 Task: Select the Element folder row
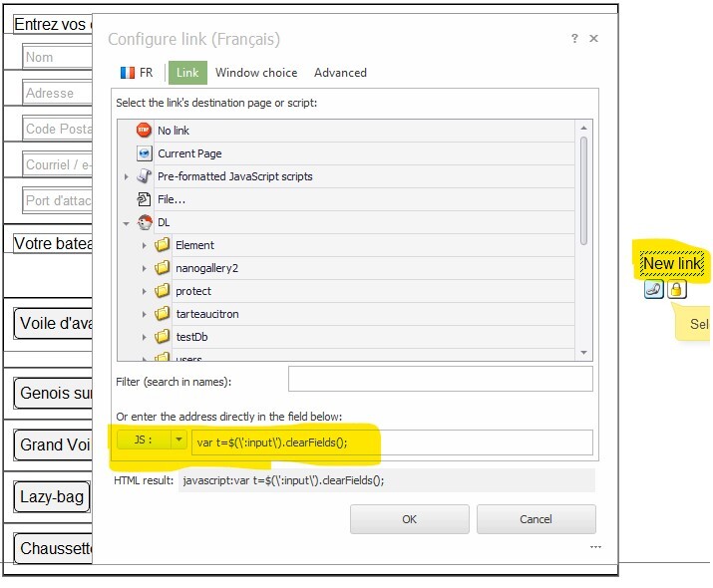tap(346, 245)
